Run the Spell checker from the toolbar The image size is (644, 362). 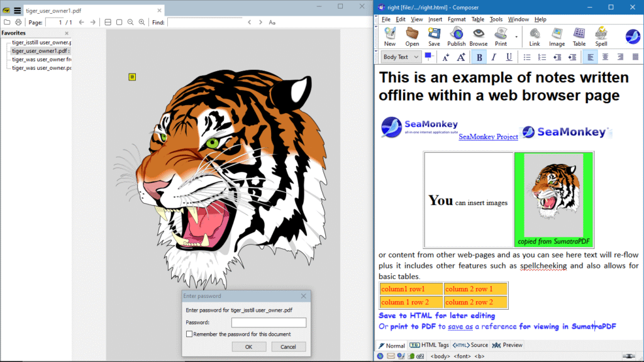point(601,36)
